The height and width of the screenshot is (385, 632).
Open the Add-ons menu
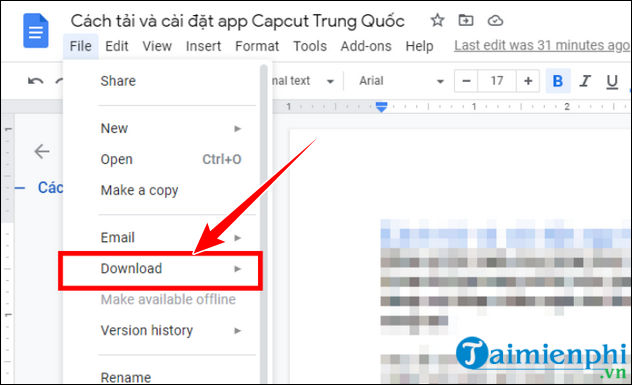366,46
